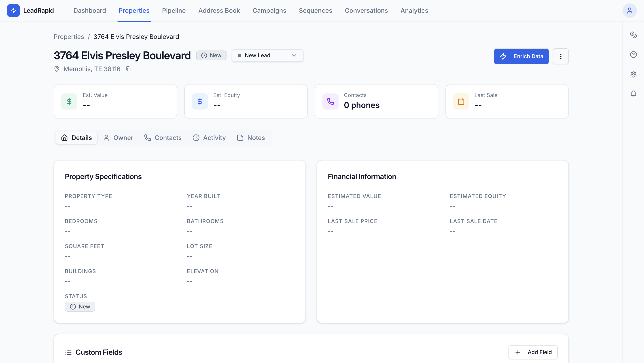
Task: Copy the Memphis address to clipboard
Action: tap(129, 69)
